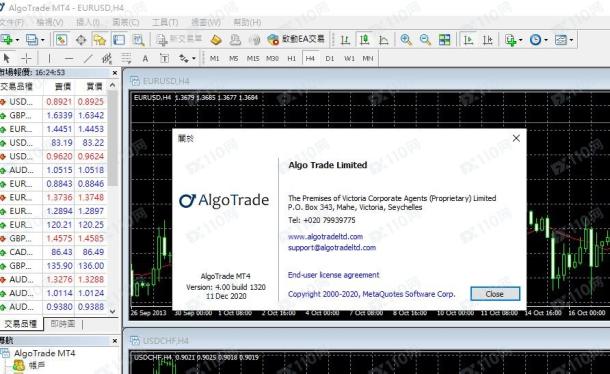This screenshot has height=374, width=610.
Task: Select the text label 'T' tool
Action: tap(164, 58)
